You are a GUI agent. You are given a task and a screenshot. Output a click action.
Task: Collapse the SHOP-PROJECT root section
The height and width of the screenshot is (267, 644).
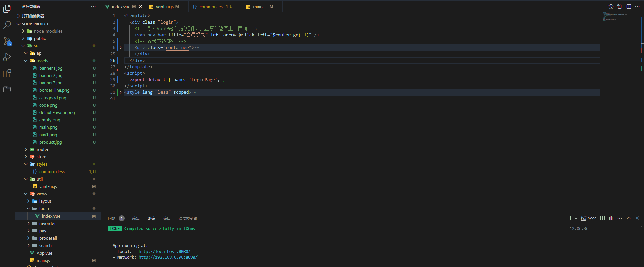click(x=58, y=24)
